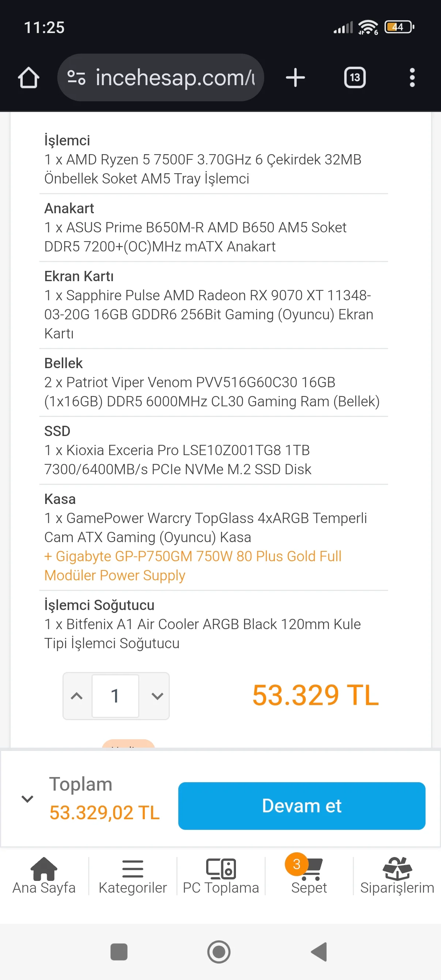Tap the browser home icon

[29, 77]
